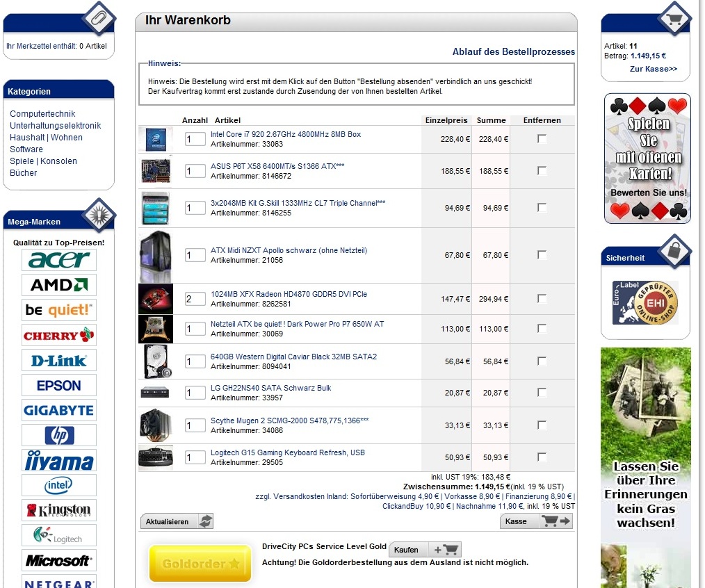Open the Intel Core i7 920 product thumbnail
705x588 pixels.
(x=156, y=139)
